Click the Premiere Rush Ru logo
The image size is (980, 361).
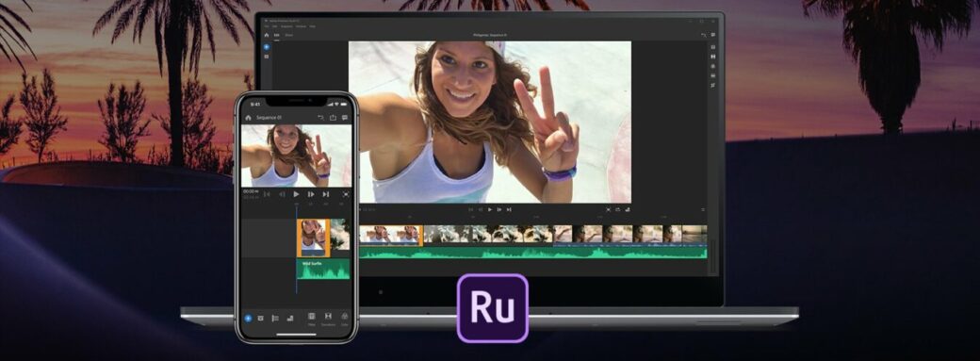(493, 308)
